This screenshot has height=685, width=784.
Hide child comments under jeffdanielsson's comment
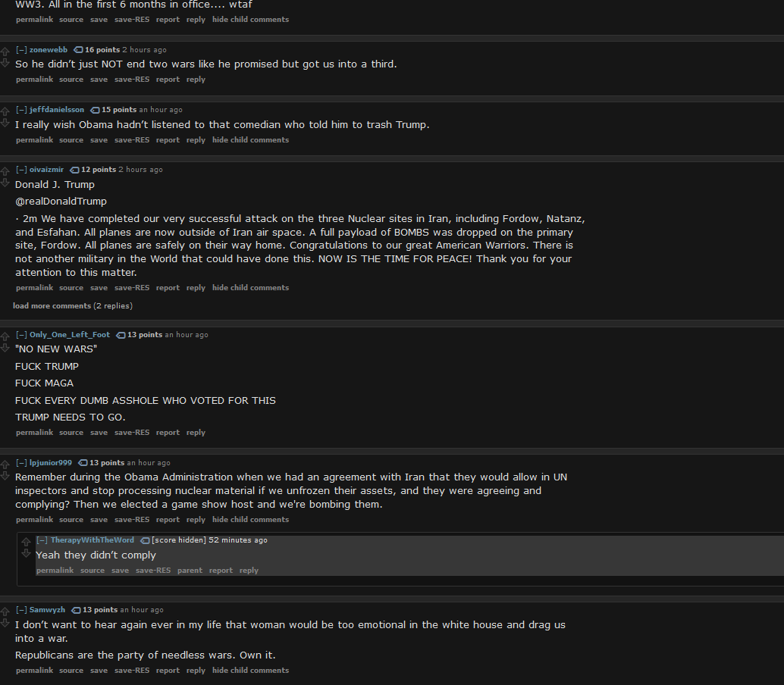250,140
